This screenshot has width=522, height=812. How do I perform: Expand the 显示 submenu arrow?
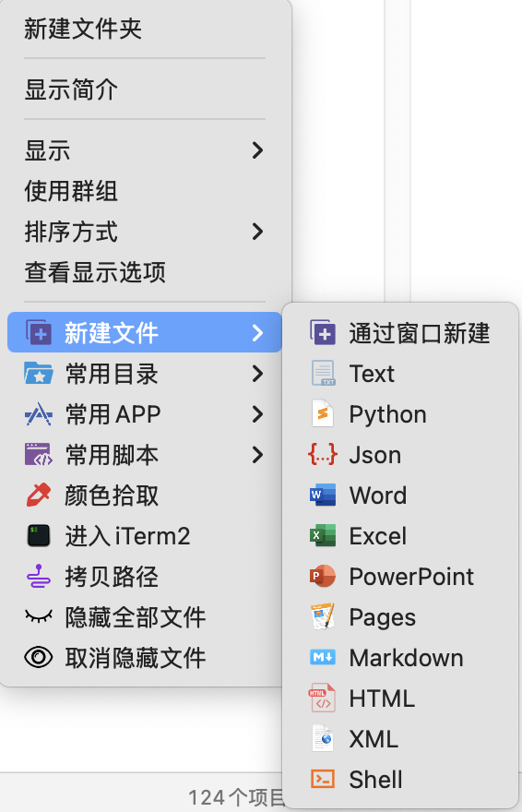click(x=257, y=150)
